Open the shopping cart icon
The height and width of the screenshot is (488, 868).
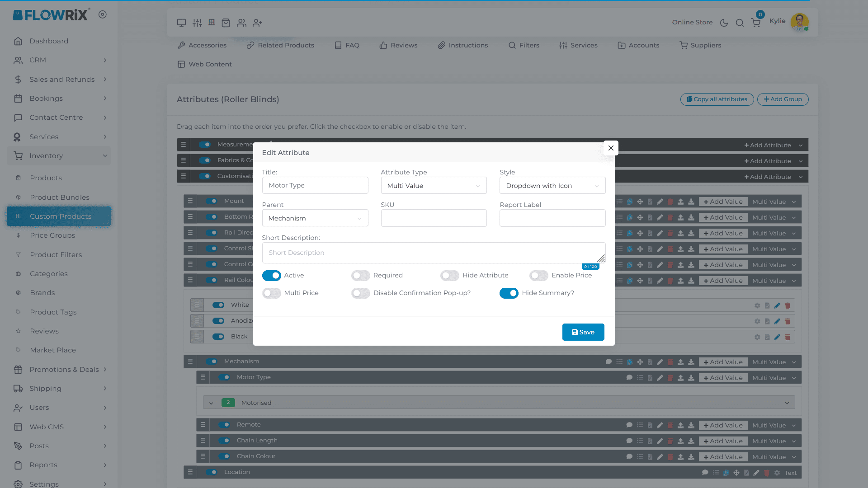(756, 23)
